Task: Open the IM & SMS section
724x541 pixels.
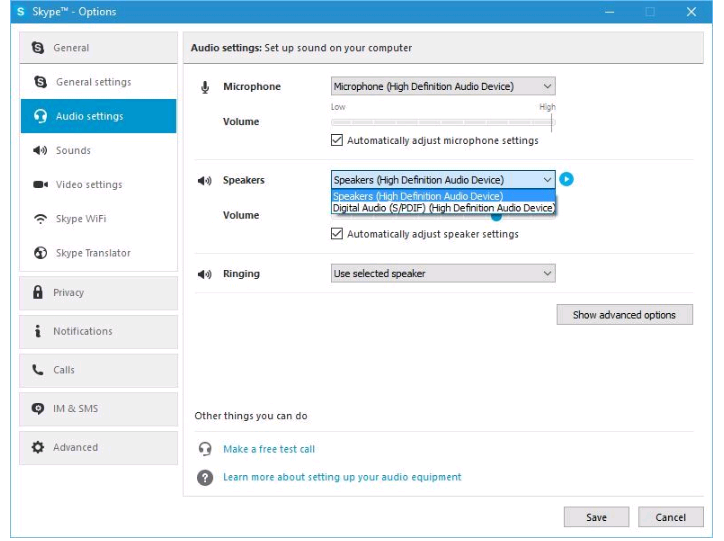Action: tap(98, 409)
